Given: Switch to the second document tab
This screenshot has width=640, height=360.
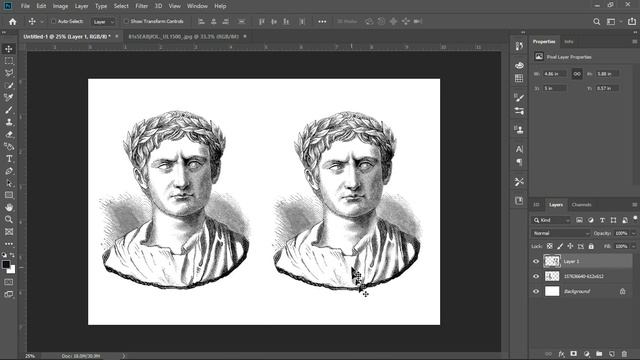Looking at the screenshot, I should pyautogui.click(x=184, y=36).
